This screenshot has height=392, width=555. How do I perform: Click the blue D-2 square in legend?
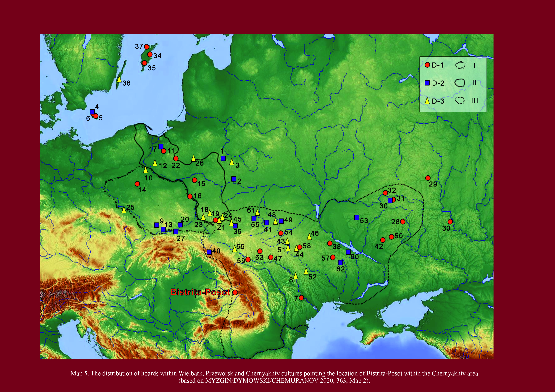pos(427,83)
